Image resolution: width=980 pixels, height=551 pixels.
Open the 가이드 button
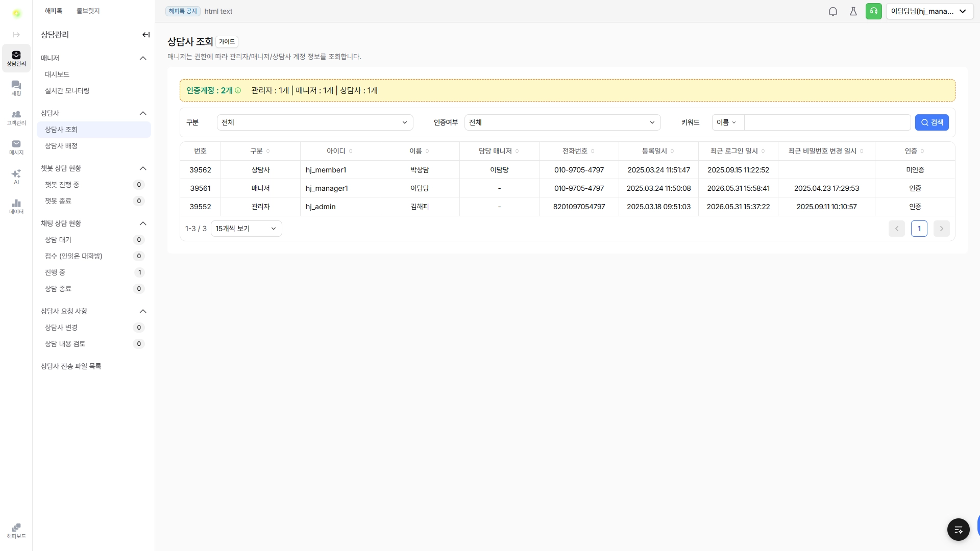click(227, 42)
